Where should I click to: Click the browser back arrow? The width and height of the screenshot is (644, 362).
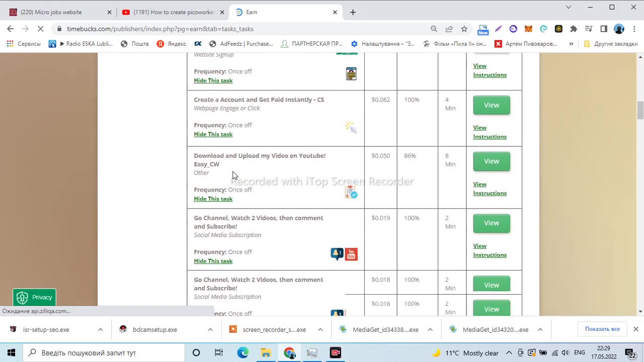(11, 29)
